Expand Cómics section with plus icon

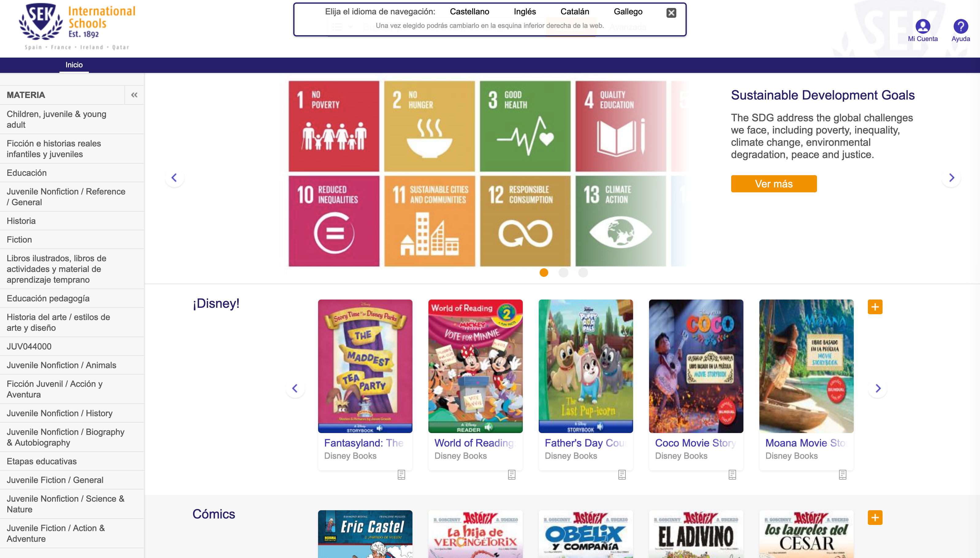coord(875,517)
